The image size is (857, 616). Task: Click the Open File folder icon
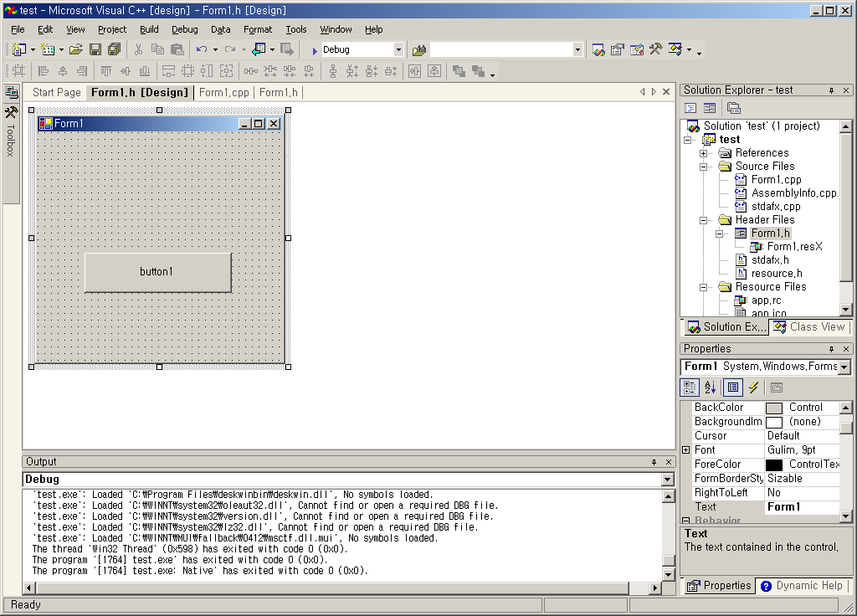coord(76,49)
